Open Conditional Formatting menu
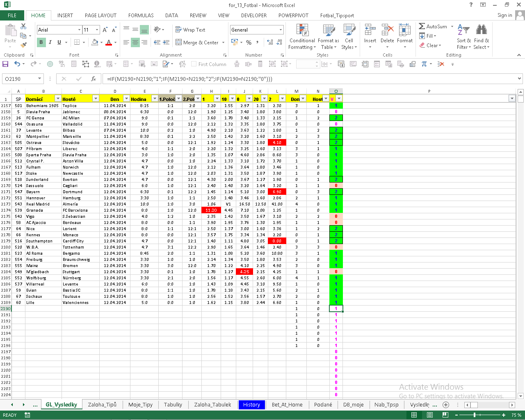 (302, 37)
